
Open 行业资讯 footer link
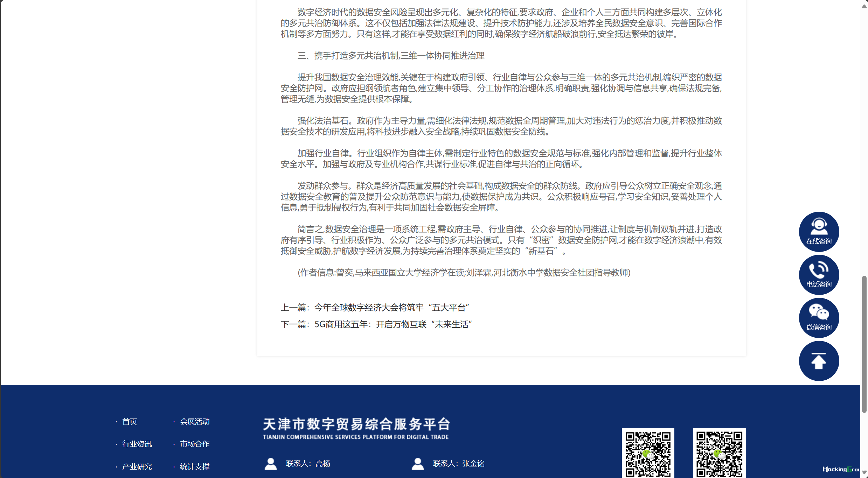(137, 444)
